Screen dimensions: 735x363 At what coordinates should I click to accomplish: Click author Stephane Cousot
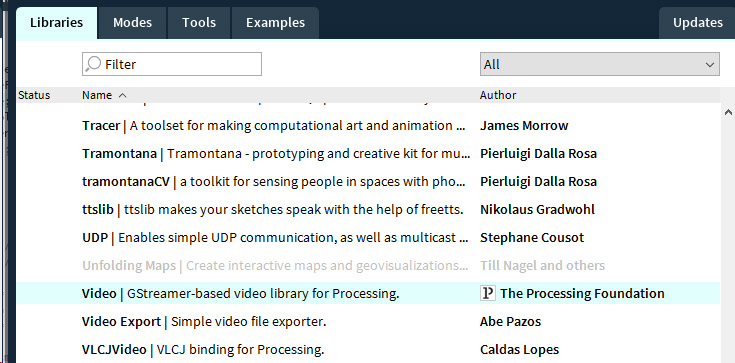pyautogui.click(x=532, y=237)
